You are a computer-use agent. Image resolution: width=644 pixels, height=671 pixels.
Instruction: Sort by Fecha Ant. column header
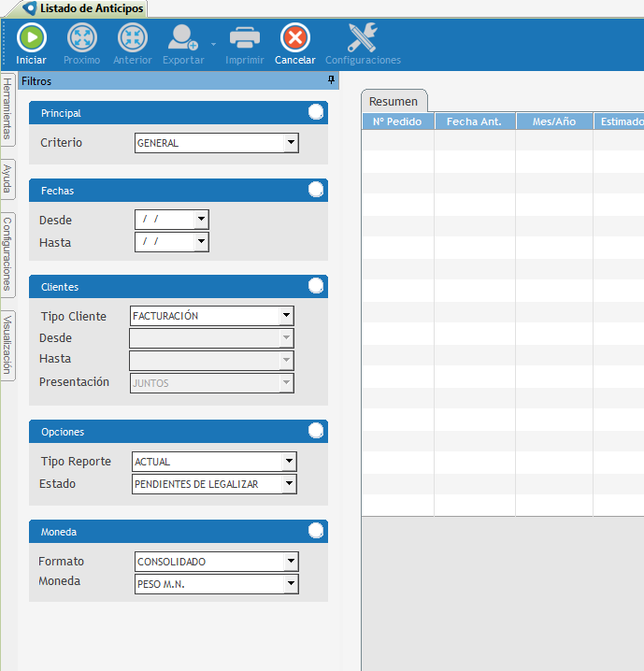tap(474, 121)
